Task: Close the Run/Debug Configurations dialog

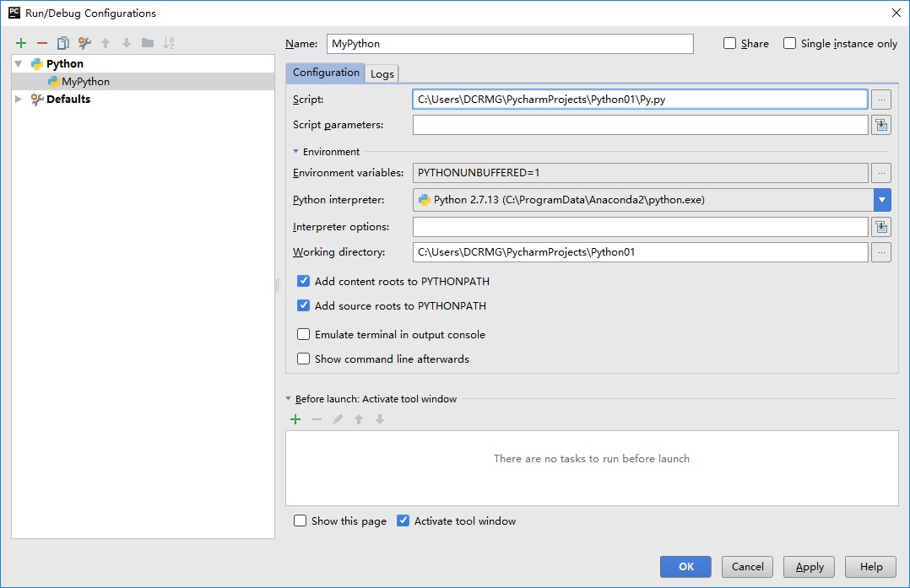Action: [896, 13]
